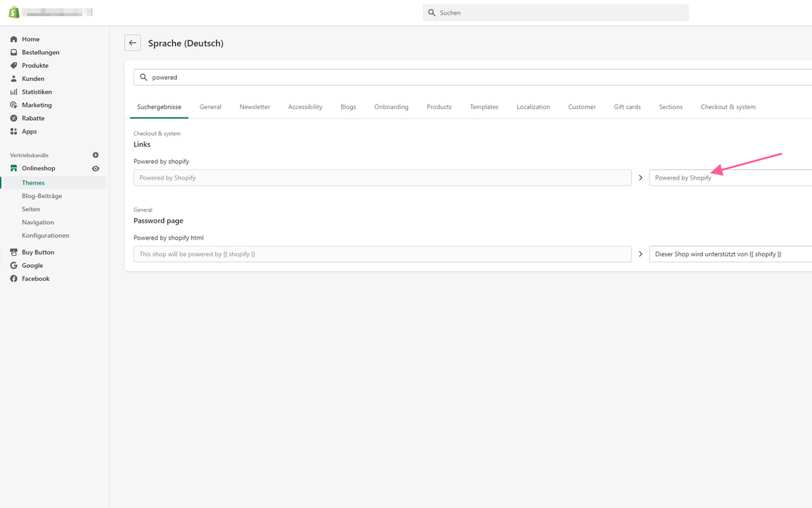Click the arrow beside Powered by Shopify field
The image size is (812, 508).
[x=641, y=178]
